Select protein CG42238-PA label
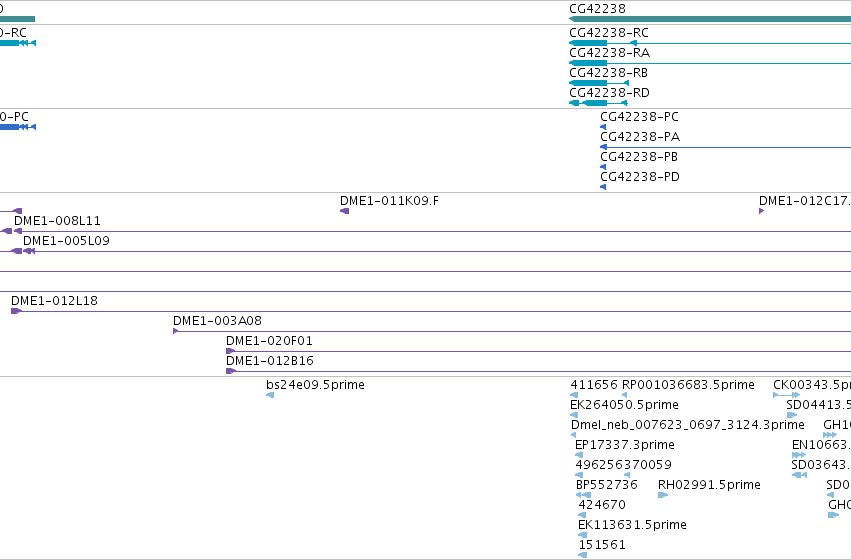851x560 pixels. [640, 137]
